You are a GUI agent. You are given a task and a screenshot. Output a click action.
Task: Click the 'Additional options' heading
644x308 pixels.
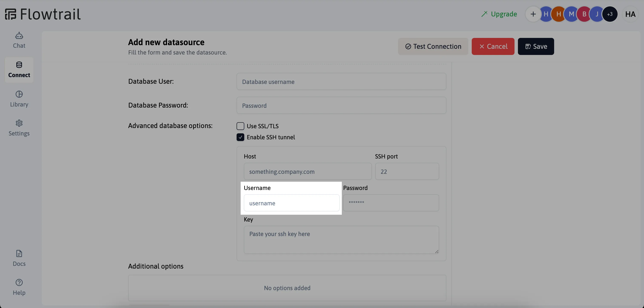pyautogui.click(x=156, y=266)
